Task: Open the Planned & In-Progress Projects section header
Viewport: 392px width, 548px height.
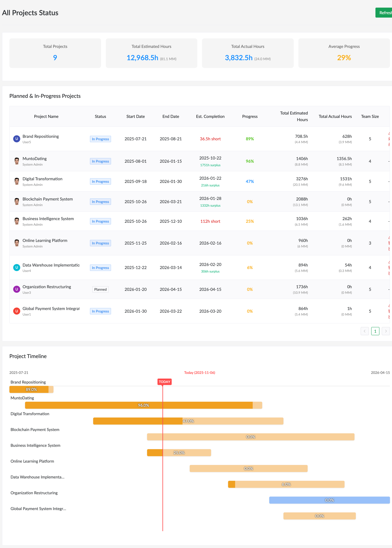Action: pyautogui.click(x=45, y=96)
